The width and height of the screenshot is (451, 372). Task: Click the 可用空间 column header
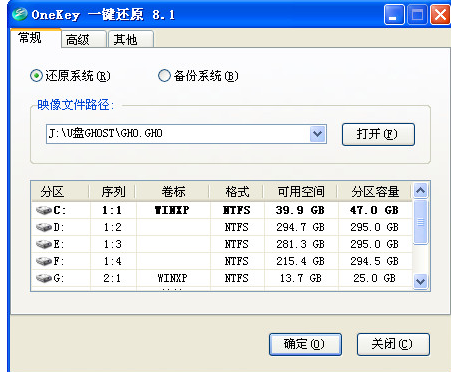coord(301,192)
